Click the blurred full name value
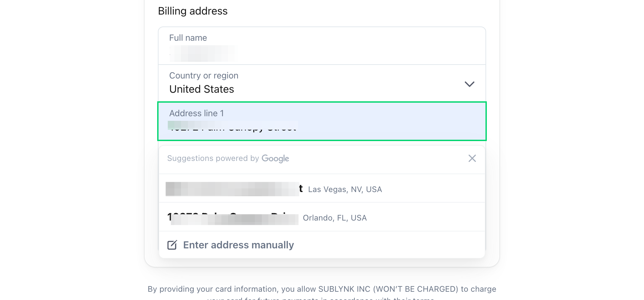This screenshot has height=300, width=644. (202, 54)
